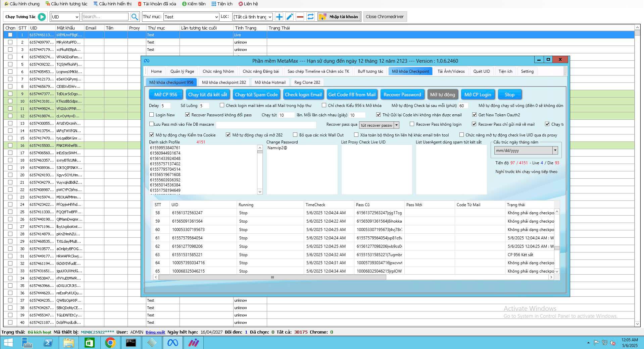Click MetaMax logo icon in dialog title
The height and width of the screenshot is (349, 644).
pos(147,61)
